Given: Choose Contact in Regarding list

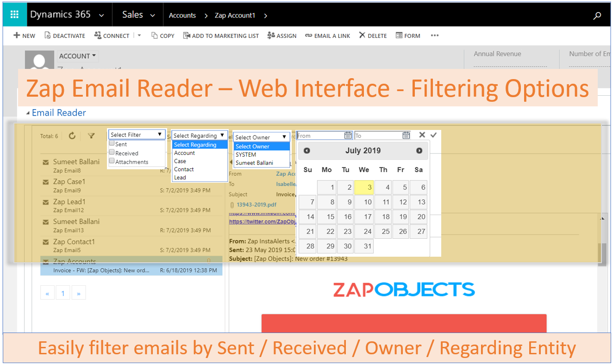Looking at the screenshot, I should pyautogui.click(x=200, y=169).
